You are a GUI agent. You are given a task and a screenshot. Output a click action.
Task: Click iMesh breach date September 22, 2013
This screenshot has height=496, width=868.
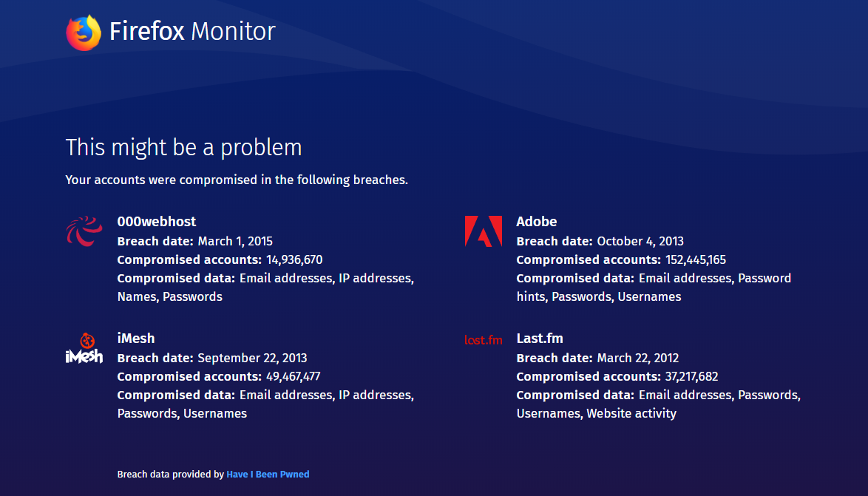(252, 358)
